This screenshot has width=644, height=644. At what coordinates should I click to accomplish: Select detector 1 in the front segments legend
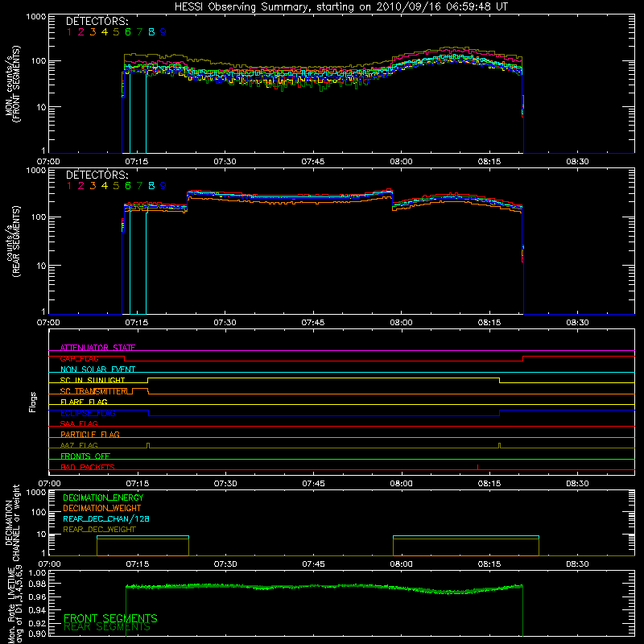pos(69,32)
